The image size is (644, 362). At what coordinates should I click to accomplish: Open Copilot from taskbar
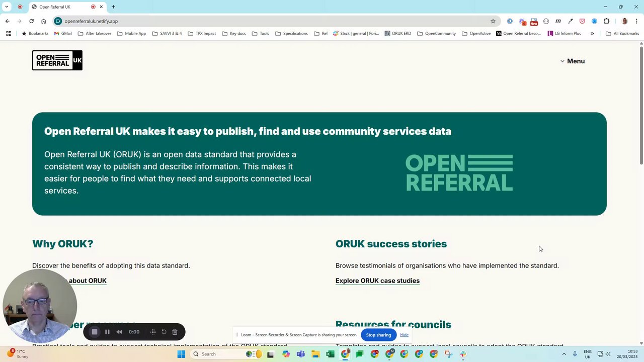(286, 354)
